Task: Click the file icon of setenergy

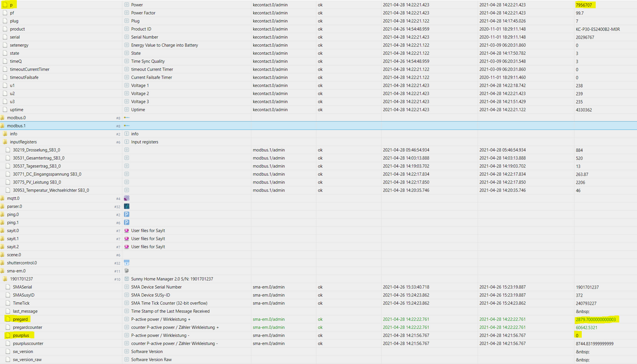Action: [x=5, y=45]
